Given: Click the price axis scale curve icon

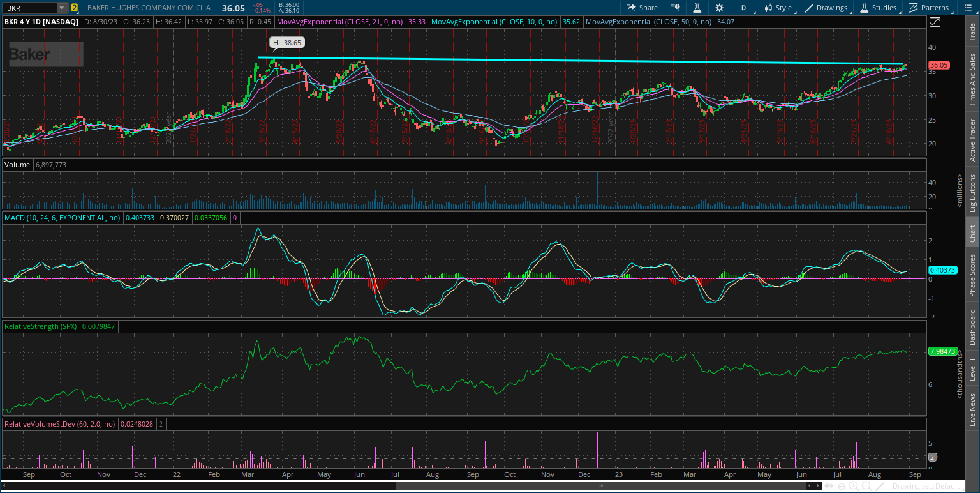Looking at the screenshot, I should (935, 22).
